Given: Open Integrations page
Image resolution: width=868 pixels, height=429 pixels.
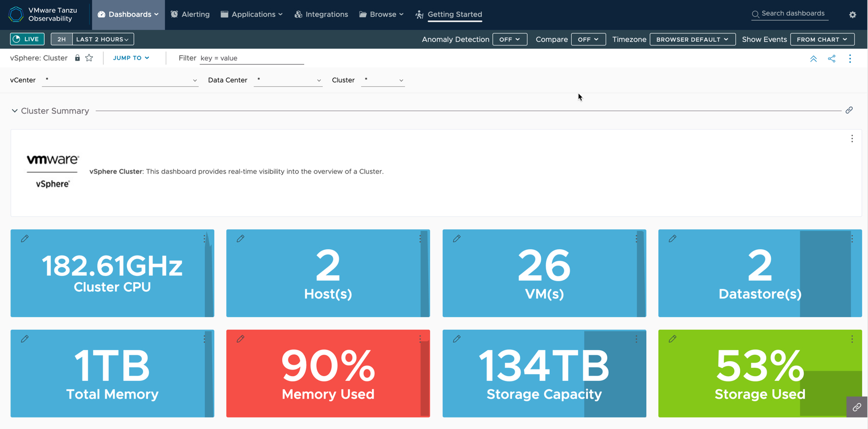Looking at the screenshot, I should point(321,15).
